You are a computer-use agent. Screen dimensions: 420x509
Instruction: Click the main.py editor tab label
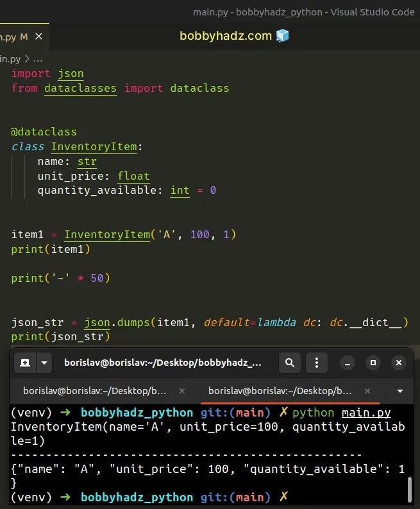pyautogui.click(x=8, y=37)
